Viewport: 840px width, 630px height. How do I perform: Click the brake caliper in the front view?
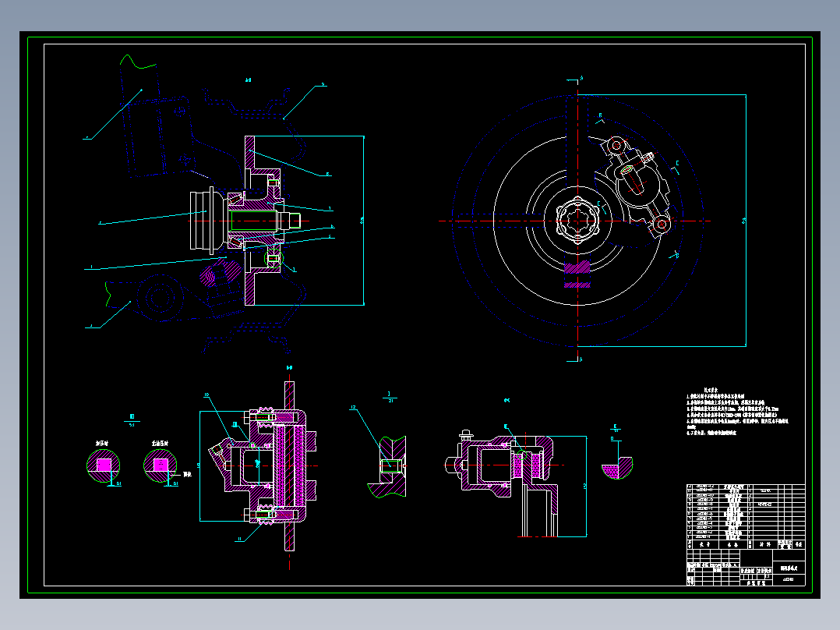(635, 186)
